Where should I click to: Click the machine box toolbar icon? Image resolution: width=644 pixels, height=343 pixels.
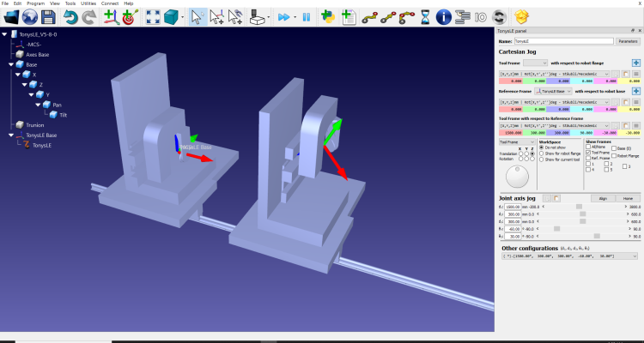258,17
